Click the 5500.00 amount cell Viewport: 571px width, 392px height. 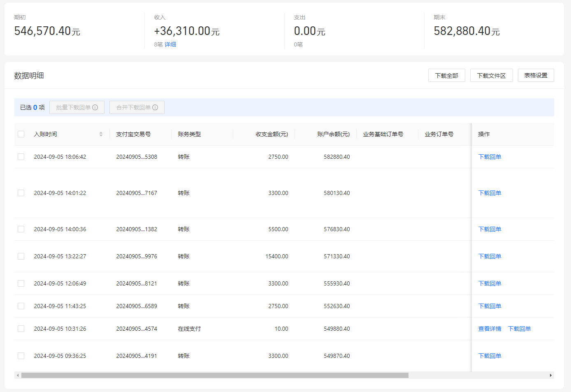pyautogui.click(x=279, y=229)
